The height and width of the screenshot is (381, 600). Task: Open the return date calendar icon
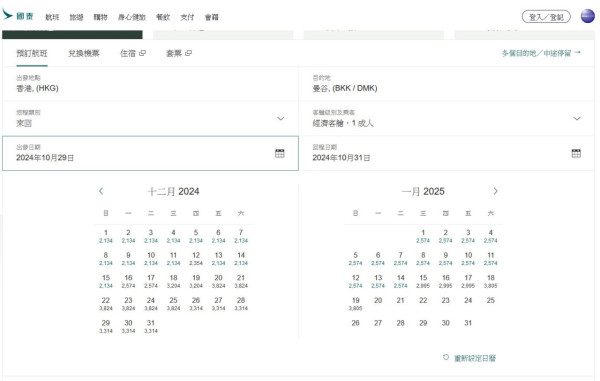(x=576, y=153)
